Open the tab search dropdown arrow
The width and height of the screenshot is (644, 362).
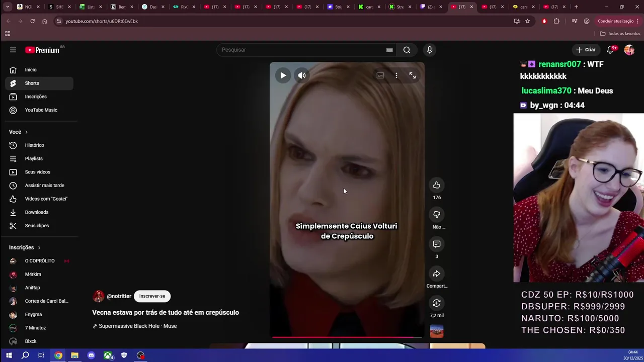[8, 7]
